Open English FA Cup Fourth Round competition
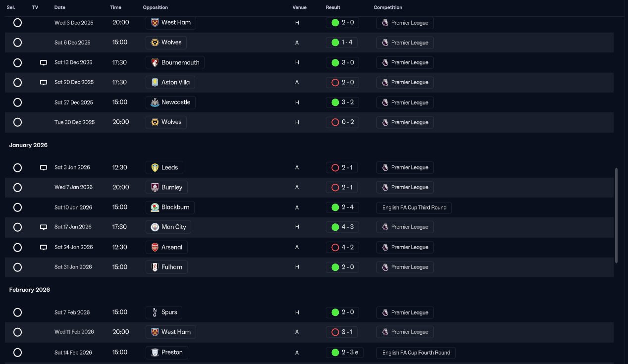This screenshot has height=364, width=628. pos(416,353)
